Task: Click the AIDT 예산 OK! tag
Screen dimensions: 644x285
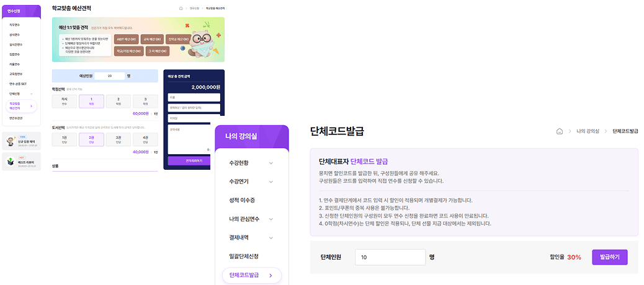Action: pyautogui.click(x=129, y=39)
